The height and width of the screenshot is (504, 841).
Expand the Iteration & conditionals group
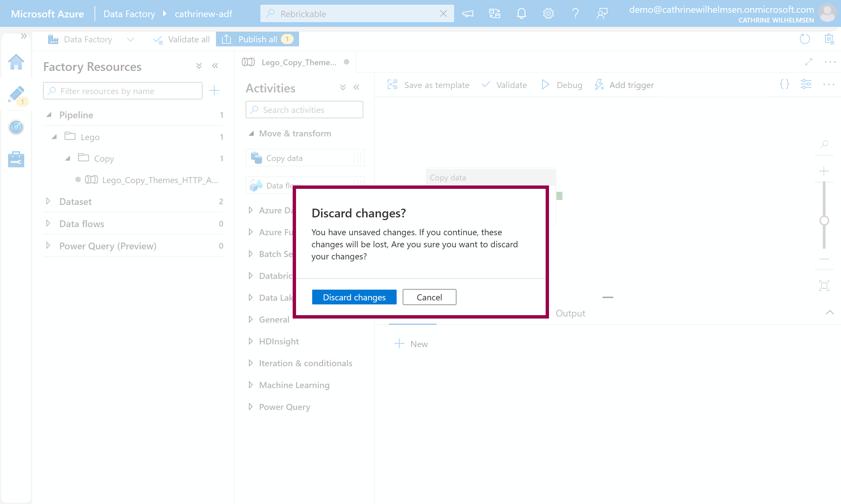point(251,363)
